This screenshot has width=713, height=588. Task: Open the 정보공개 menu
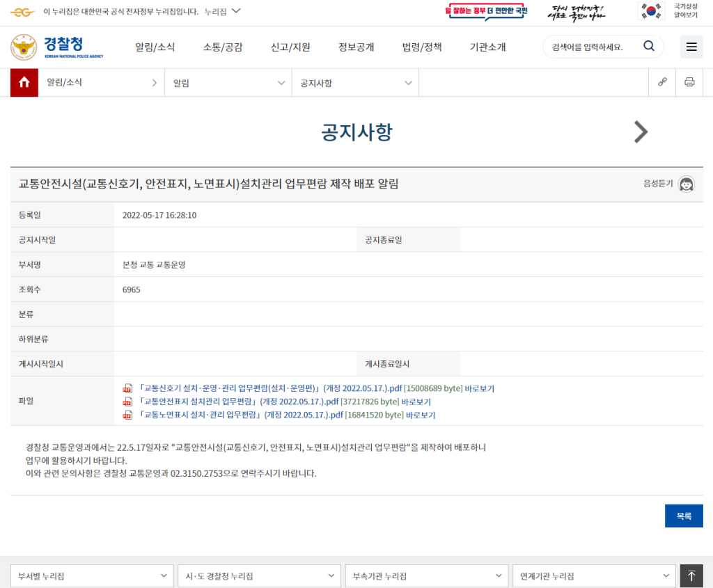coord(356,47)
